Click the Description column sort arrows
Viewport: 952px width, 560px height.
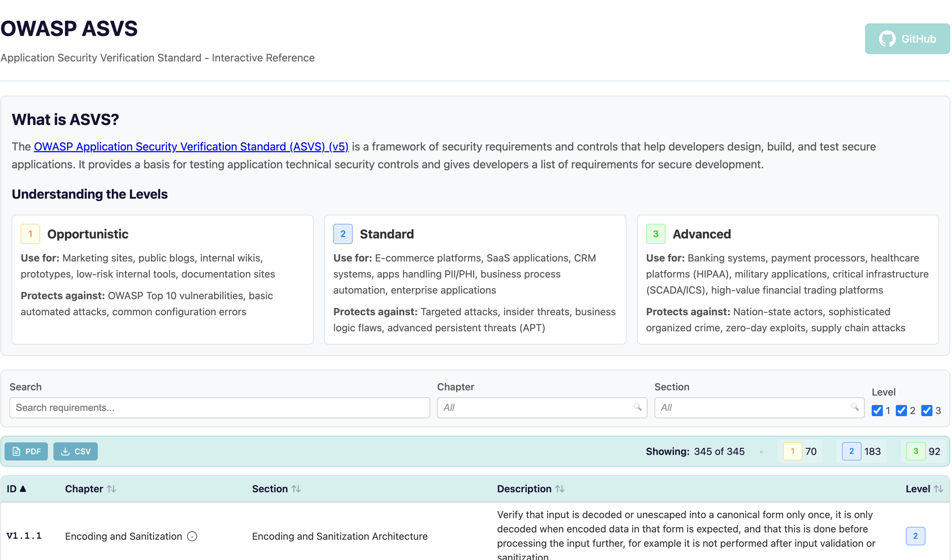[x=560, y=489]
